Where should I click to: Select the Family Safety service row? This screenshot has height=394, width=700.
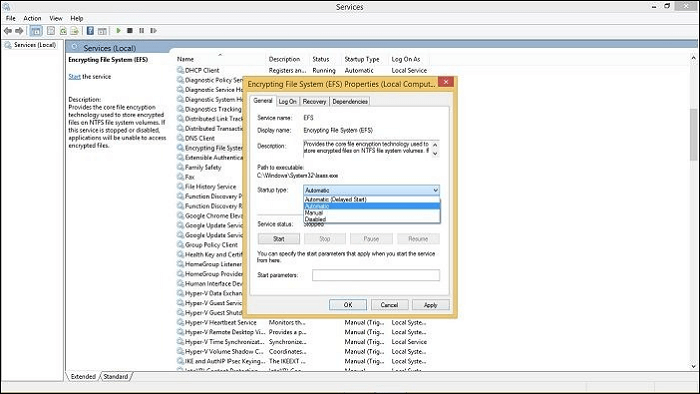(x=204, y=167)
